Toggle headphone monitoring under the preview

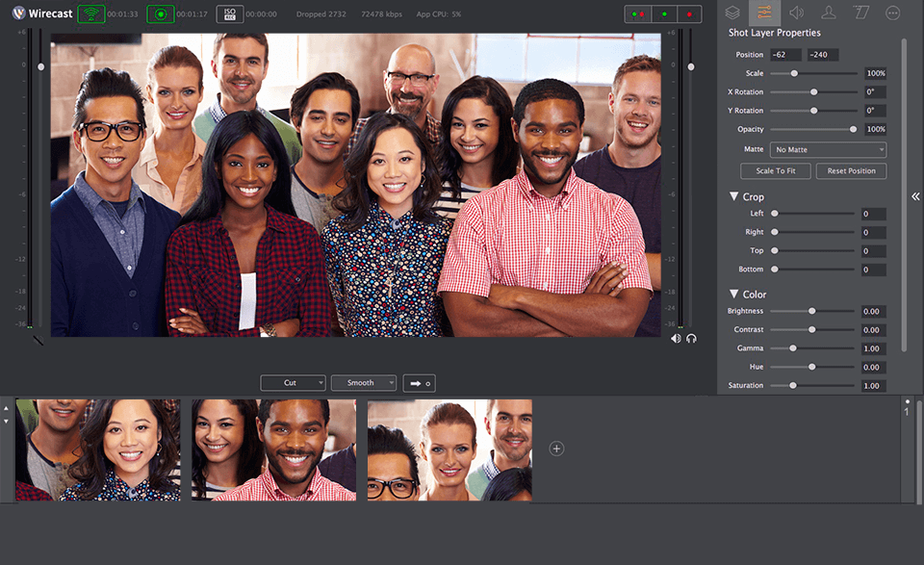691,338
